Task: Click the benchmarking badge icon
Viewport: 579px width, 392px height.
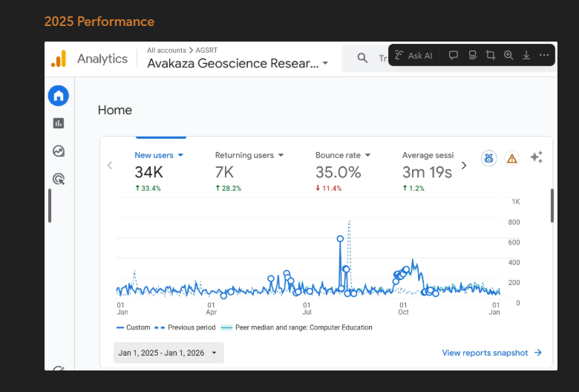Action: click(488, 158)
